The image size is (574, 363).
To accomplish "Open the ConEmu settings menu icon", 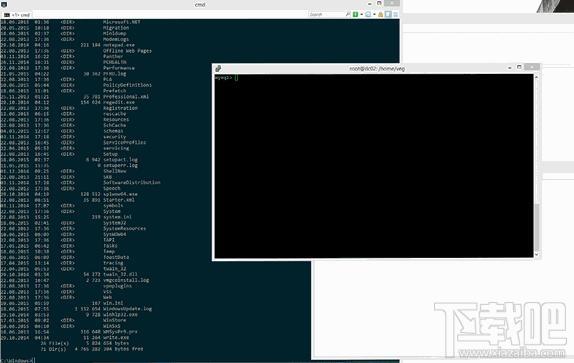I will [x=396, y=14].
